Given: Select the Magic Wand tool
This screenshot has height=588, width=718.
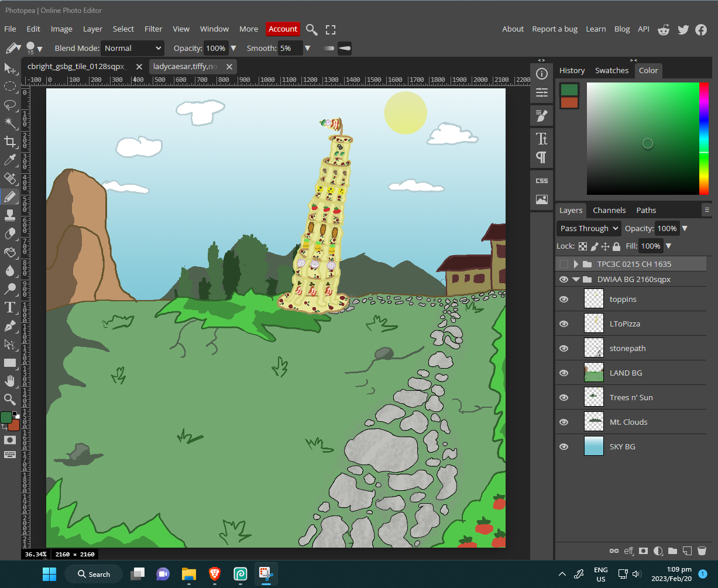Looking at the screenshot, I should pyautogui.click(x=10, y=123).
